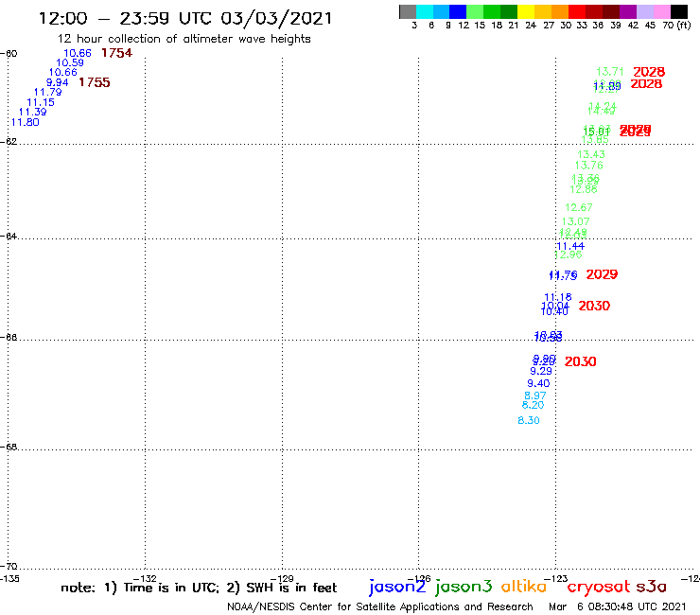Click the '-62' latitude axis label
This screenshot has width=700, height=615.
coord(9,142)
